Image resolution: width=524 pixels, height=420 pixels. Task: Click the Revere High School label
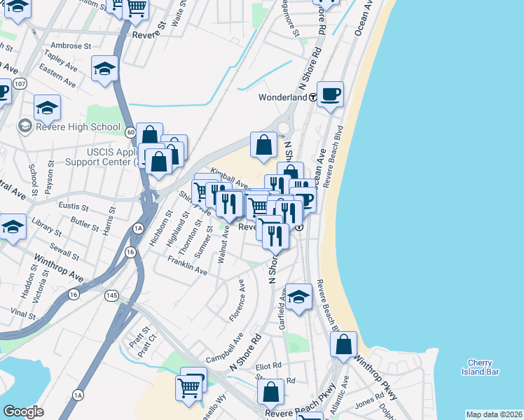(x=78, y=127)
